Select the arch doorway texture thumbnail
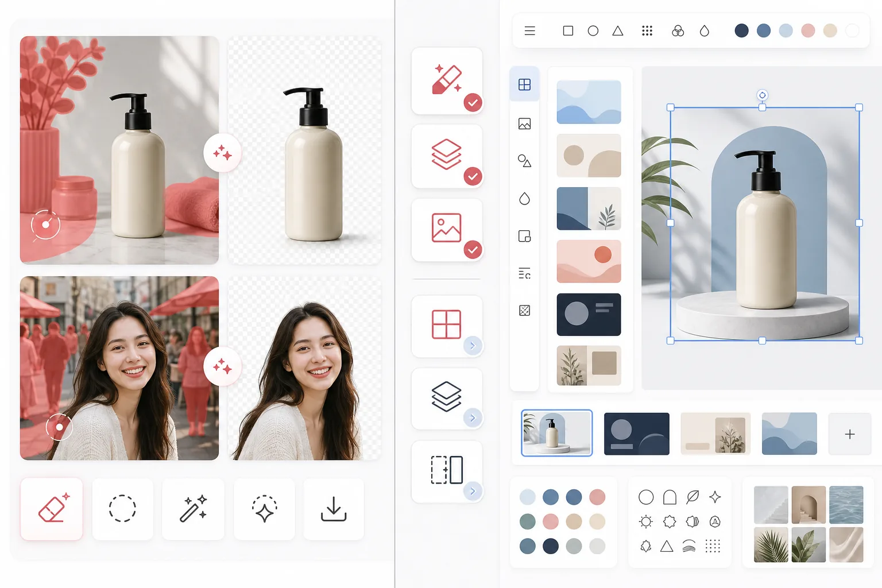This screenshot has width=882, height=588. pyautogui.click(x=808, y=505)
